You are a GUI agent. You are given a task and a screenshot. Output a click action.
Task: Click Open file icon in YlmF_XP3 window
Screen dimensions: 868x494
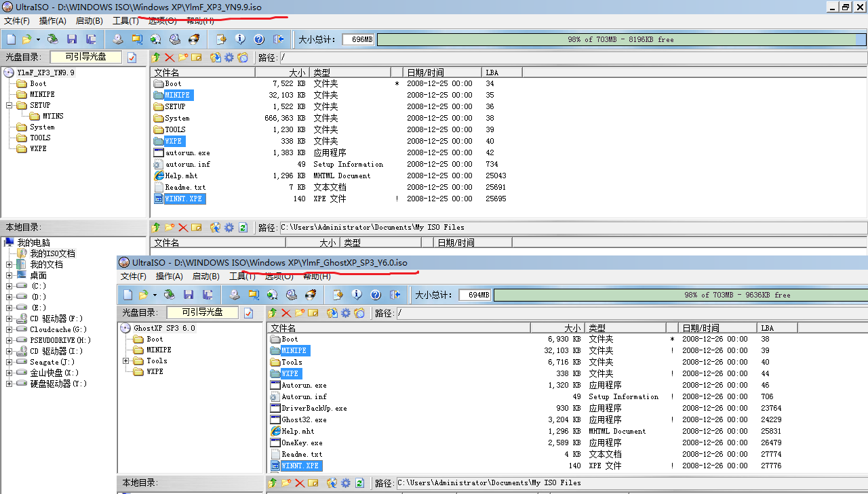pos(27,39)
